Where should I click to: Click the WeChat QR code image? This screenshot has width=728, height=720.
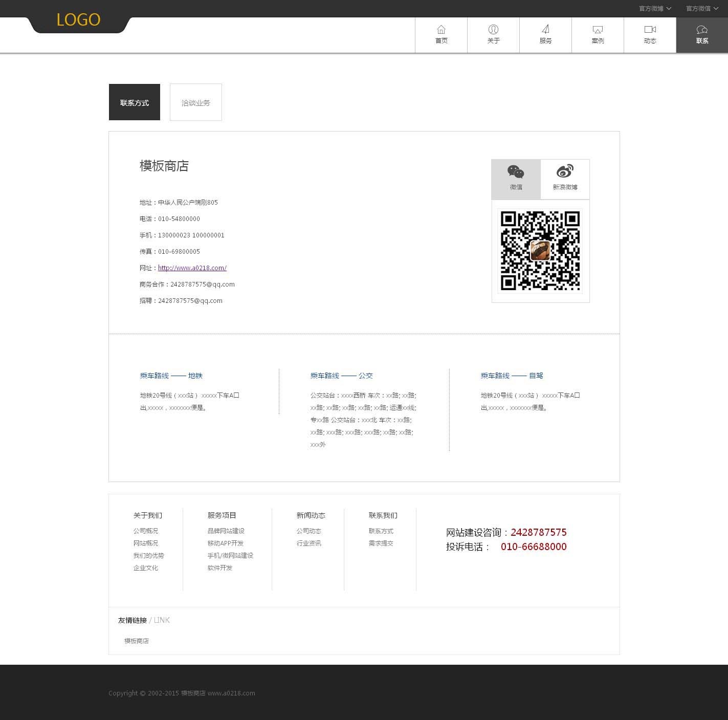tap(540, 251)
